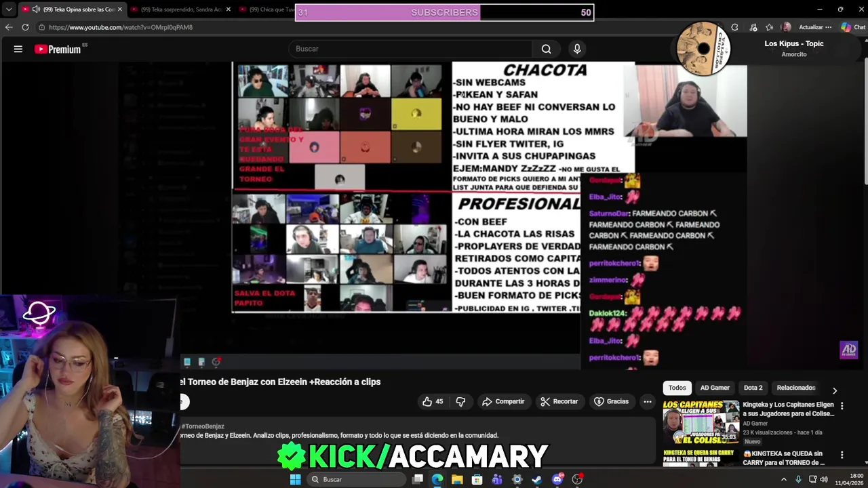Click the magnifier search button
This screenshot has width=868, height=488.
click(x=546, y=49)
